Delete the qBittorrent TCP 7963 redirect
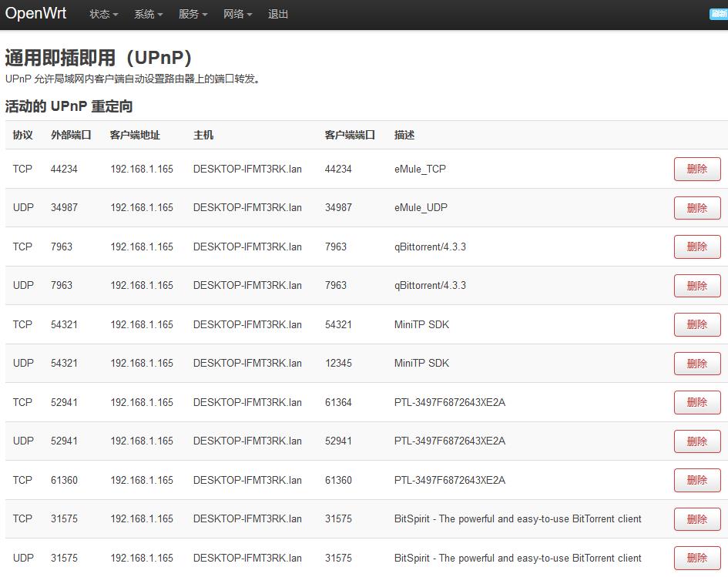The image size is (728, 577). coord(696,247)
